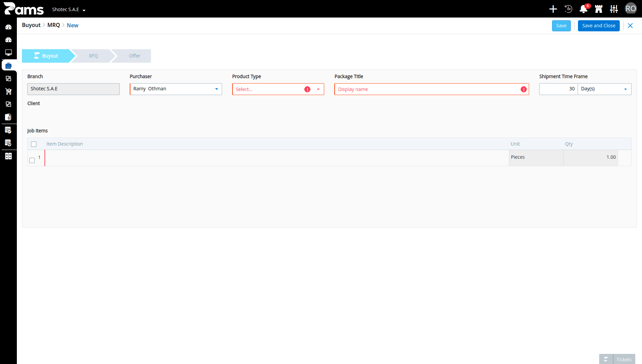Open the dollar invoice document sidebar icon
This screenshot has height=364, width=642.
(8, 117)
